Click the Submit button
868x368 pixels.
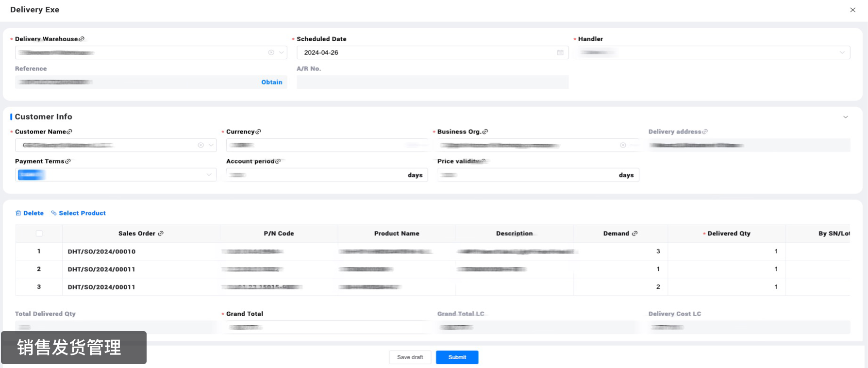click(x=457, y=357)
